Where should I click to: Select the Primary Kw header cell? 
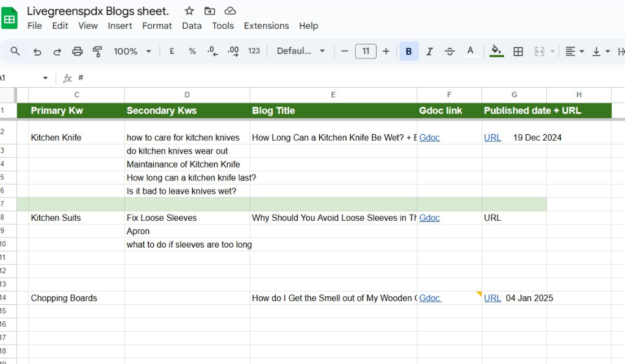76,111
